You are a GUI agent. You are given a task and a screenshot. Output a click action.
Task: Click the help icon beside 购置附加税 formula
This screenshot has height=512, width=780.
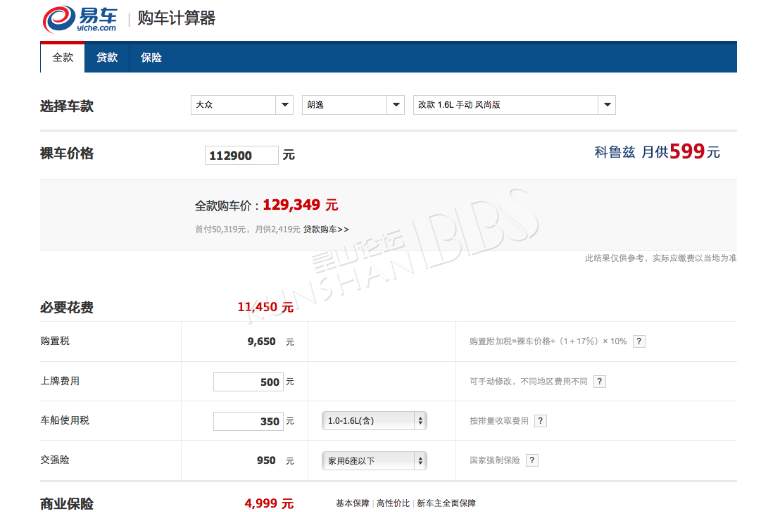coord(639,341)
